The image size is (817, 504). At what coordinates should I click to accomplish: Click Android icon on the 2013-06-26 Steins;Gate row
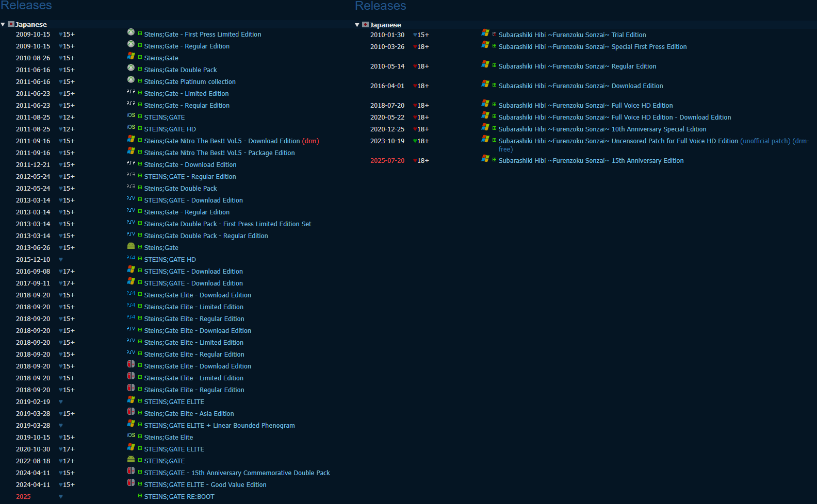click(x=131, y=246)
